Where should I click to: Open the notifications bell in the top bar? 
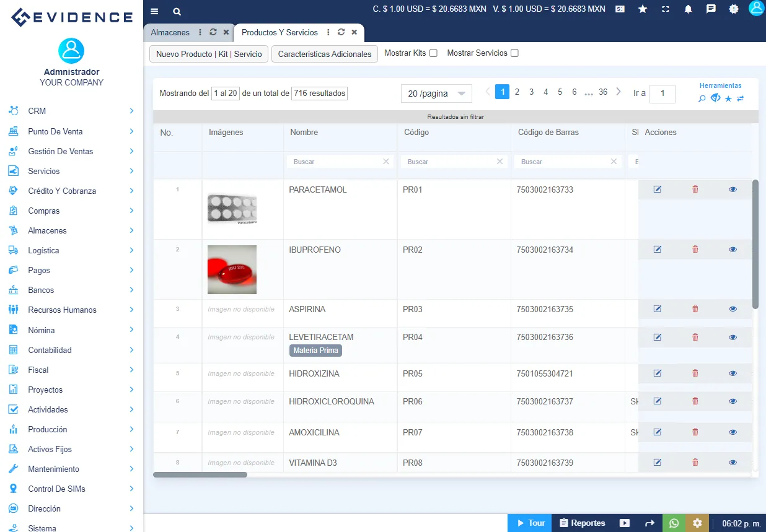click(688, 9)
